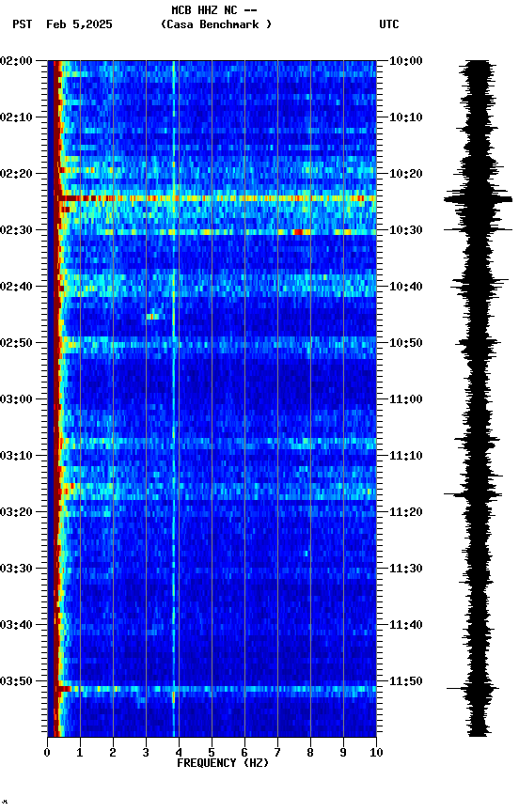Click the 02:10 PST time label
The width and height of the screenshot is (519, 812).
coord(17,117)
